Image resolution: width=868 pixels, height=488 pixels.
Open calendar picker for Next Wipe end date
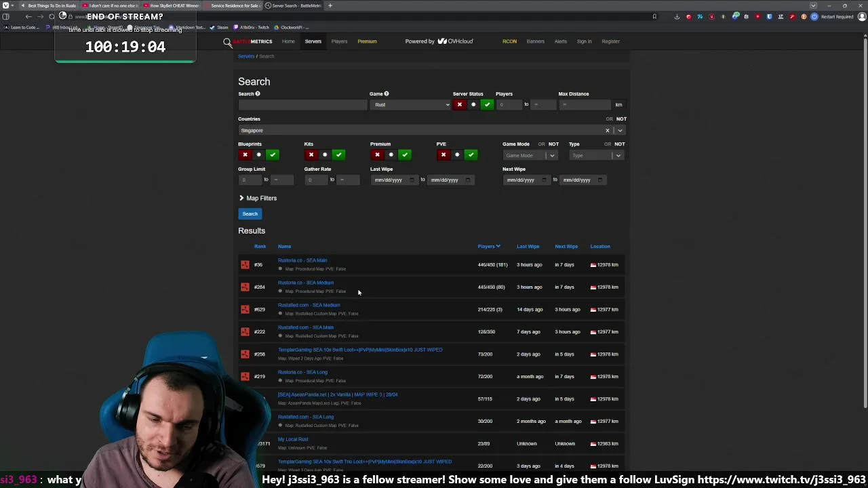(x=600, y=180)
